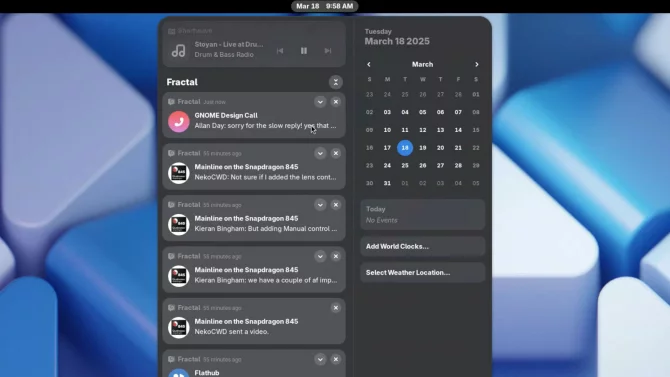Click Snapdragon 845 avatar on 'sent a video' notification
670x377 pixels.
click(x=179, y=327)
